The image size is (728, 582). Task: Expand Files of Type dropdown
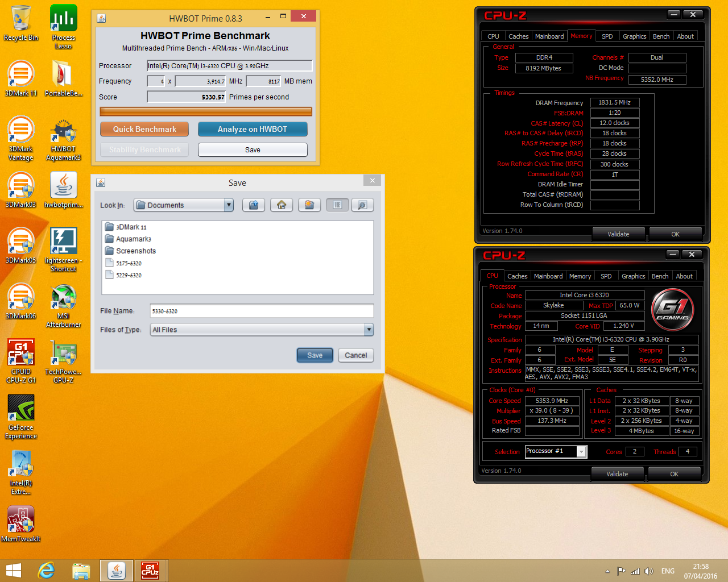(x=369, y=330)
